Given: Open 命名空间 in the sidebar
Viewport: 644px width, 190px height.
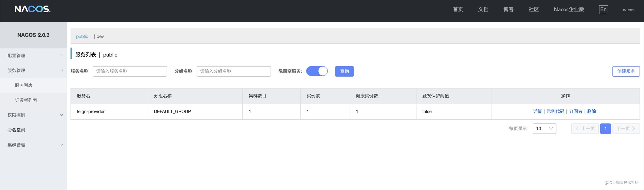Looking at the screenshot, I should pos(33,130).
